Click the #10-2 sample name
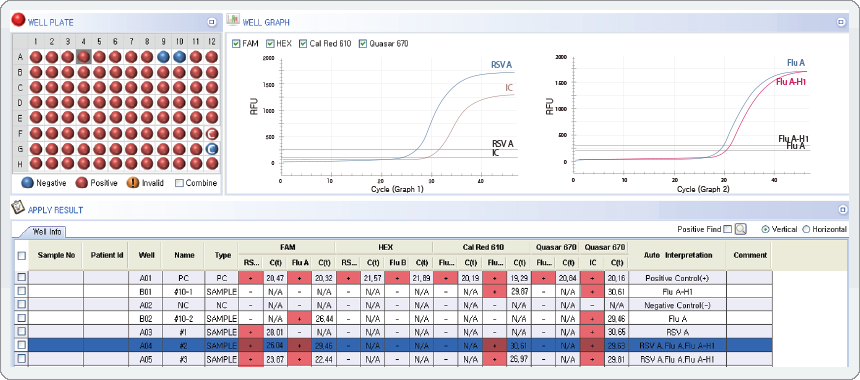 183,318
